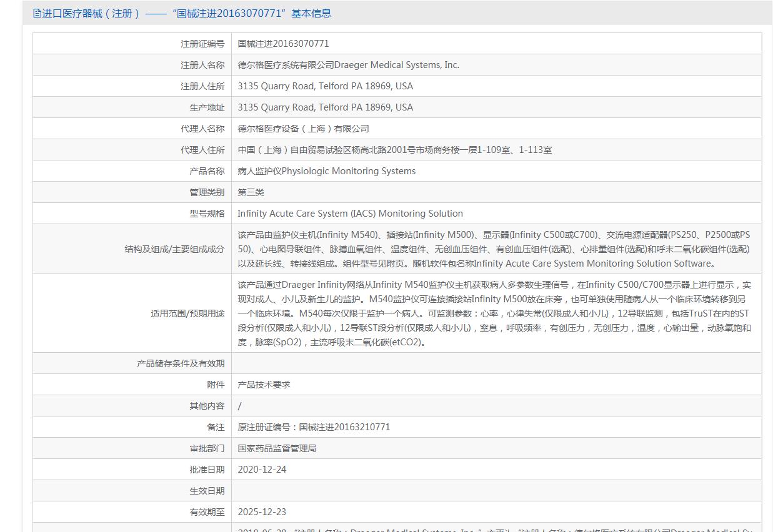Open the 产品技术要求 attachment link
Viewport: 773px width, 532px height.
[264, 385]
